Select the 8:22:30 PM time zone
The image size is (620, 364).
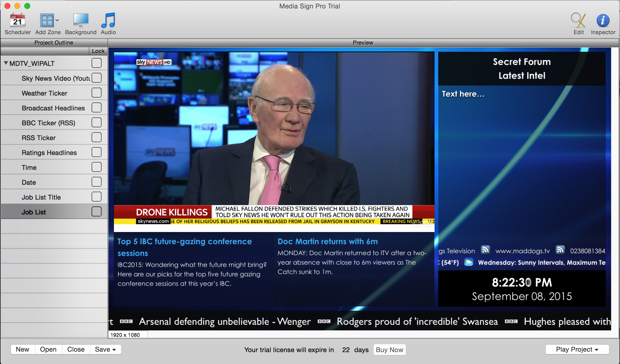tap(522, 282)
